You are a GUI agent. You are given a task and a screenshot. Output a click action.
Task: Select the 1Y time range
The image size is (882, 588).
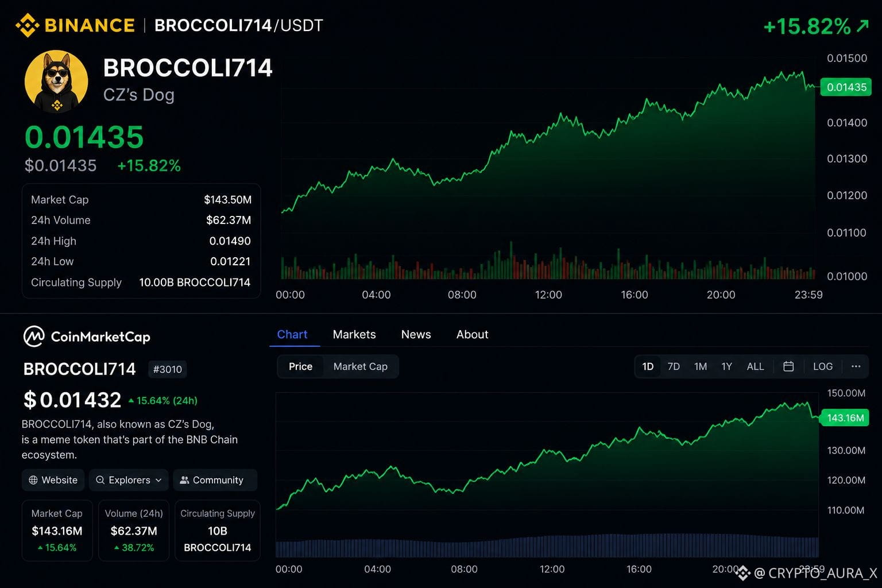click(x=726, y=366)
